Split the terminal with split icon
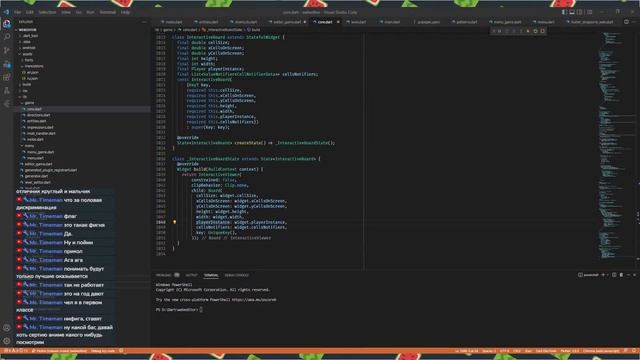The image size is (640, 360). click(x=614, y=275)
